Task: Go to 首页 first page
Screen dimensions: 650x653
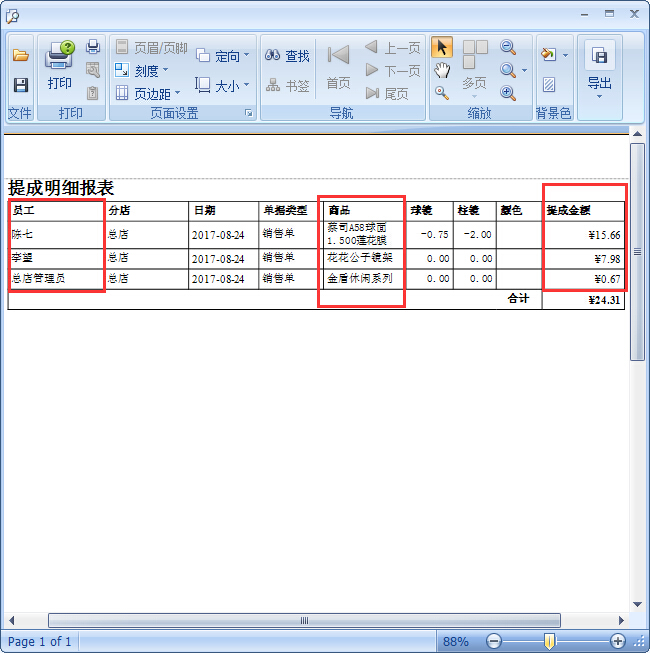Action: pyautogui.click(x=338, y=67)
